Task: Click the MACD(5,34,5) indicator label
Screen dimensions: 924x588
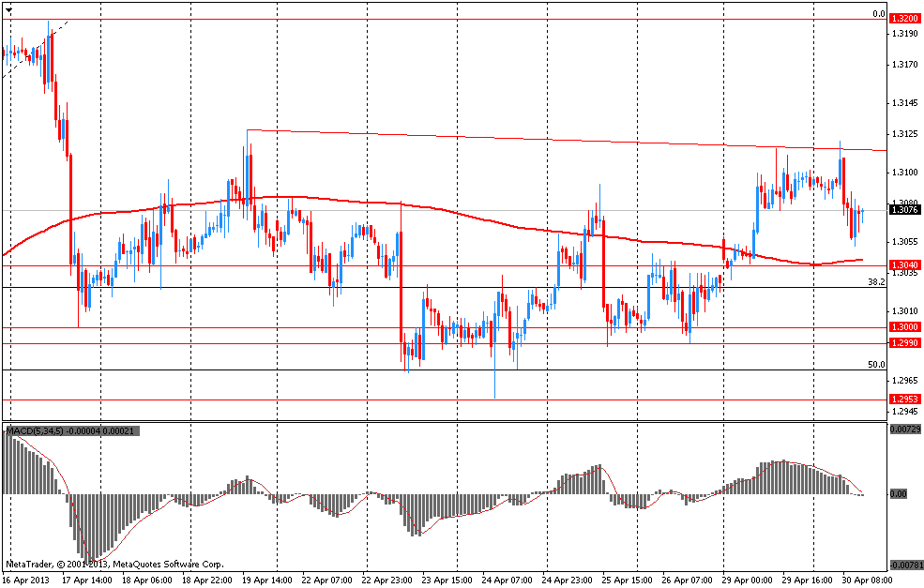Action: 71,431
